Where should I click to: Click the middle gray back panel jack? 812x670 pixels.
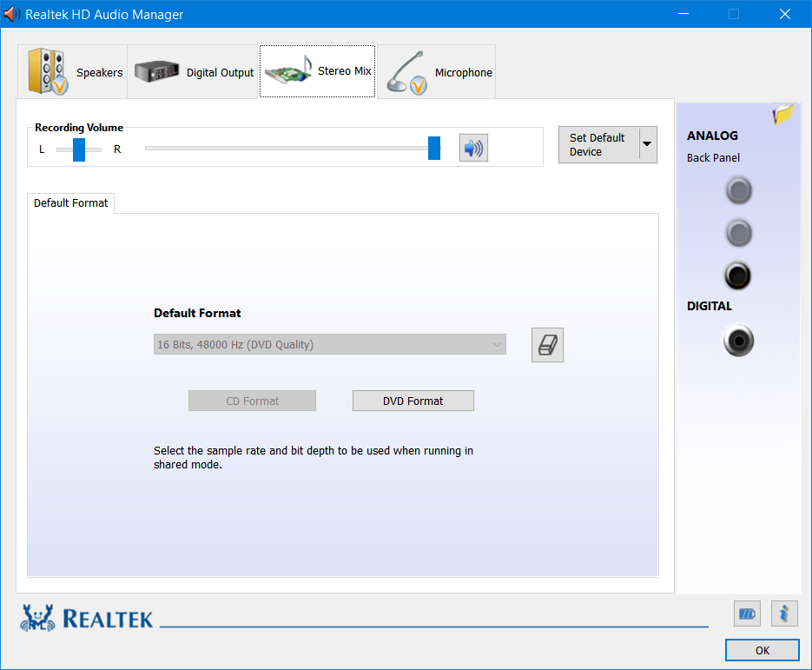[738, 233]
